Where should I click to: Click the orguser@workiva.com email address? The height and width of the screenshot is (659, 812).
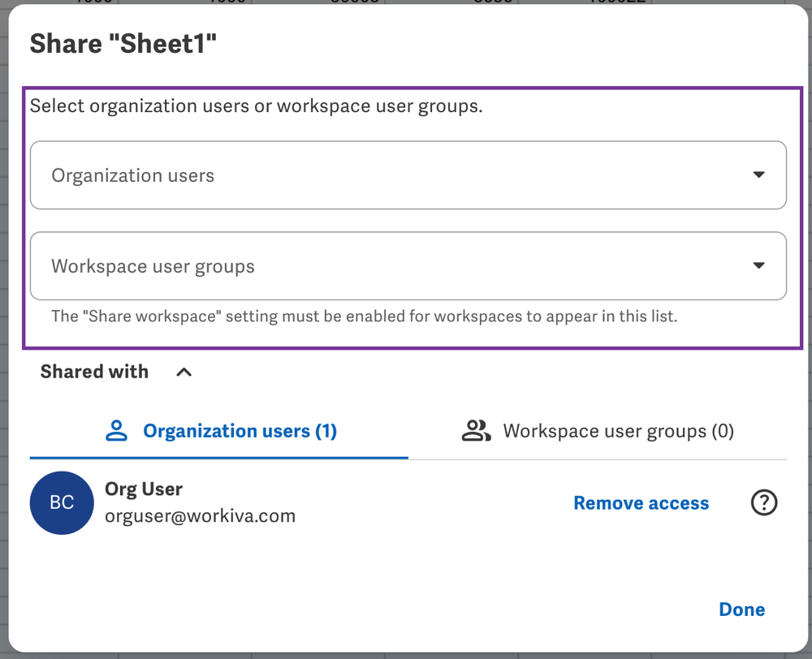point(200,516)
